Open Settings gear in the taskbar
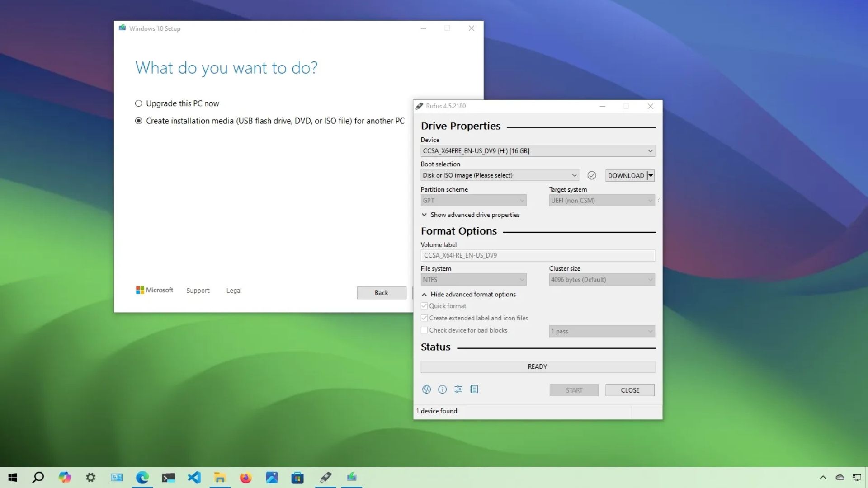 point(90,478)
